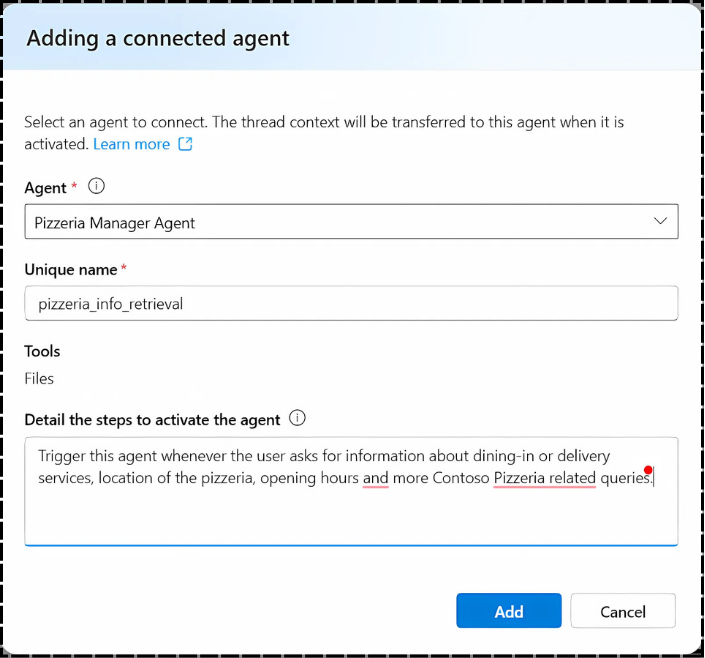Screen dimensions: 705x658
Task: Click the underlined 'Pizzeria related' text
Action: tap(544, 478)
